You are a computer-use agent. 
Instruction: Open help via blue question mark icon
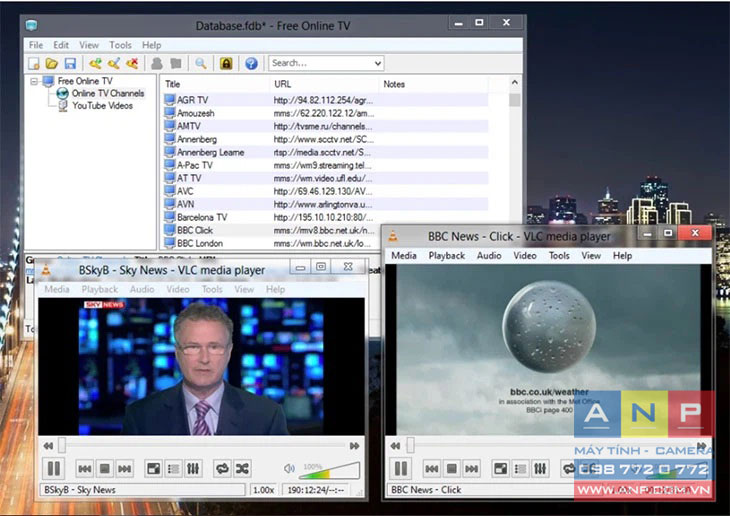point(251,63)
